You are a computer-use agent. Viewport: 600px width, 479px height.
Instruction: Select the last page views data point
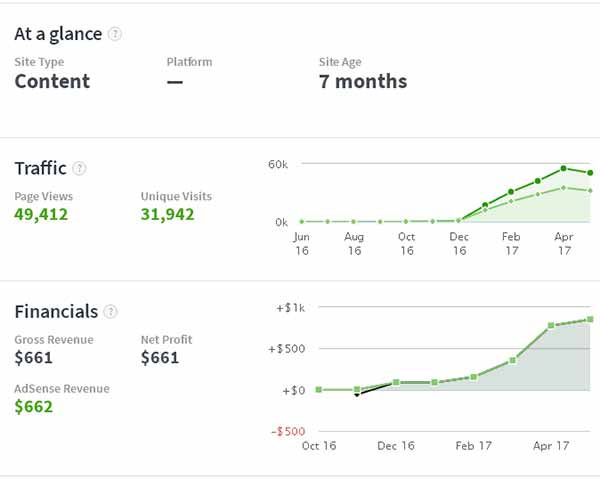(x=591, y=173)
